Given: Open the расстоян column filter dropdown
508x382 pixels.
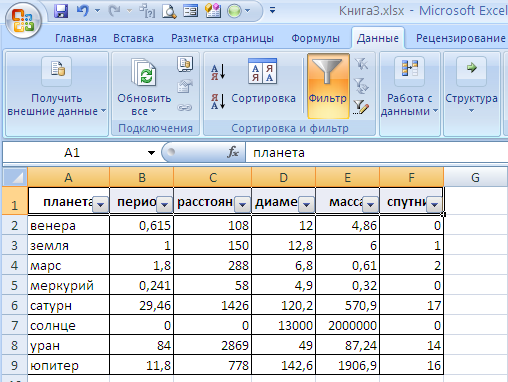Looking at the screenshot, I should [x=242, y=204].
